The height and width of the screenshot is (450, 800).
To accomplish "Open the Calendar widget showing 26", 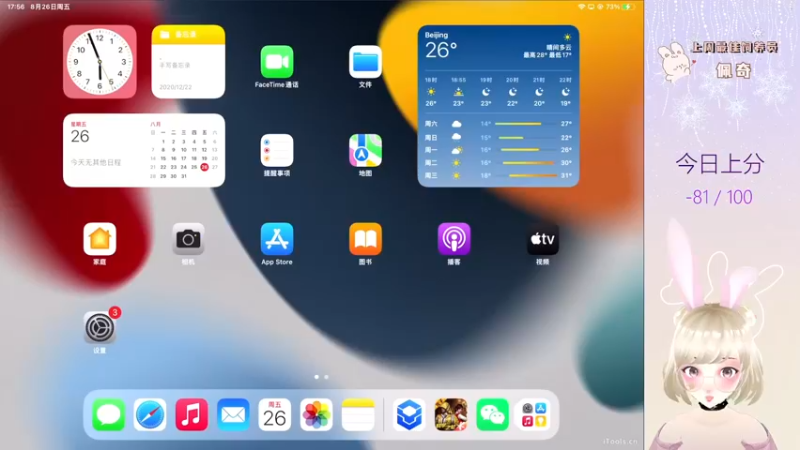I will (144, 151).
